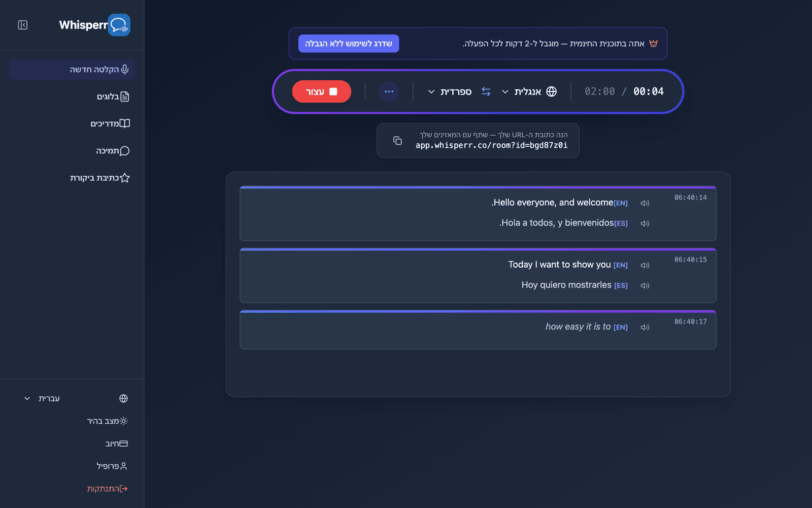Image resolution: width=812 pixels, height=508 pixels.
Task: Click the support chat bubble icon
Action: click(x=125, y=151)
